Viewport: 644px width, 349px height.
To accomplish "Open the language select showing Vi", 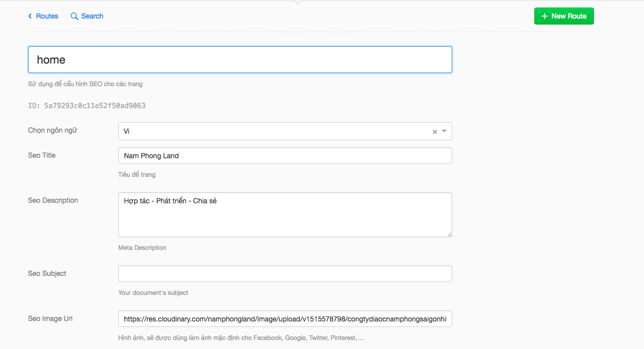I will pos(285,131).
